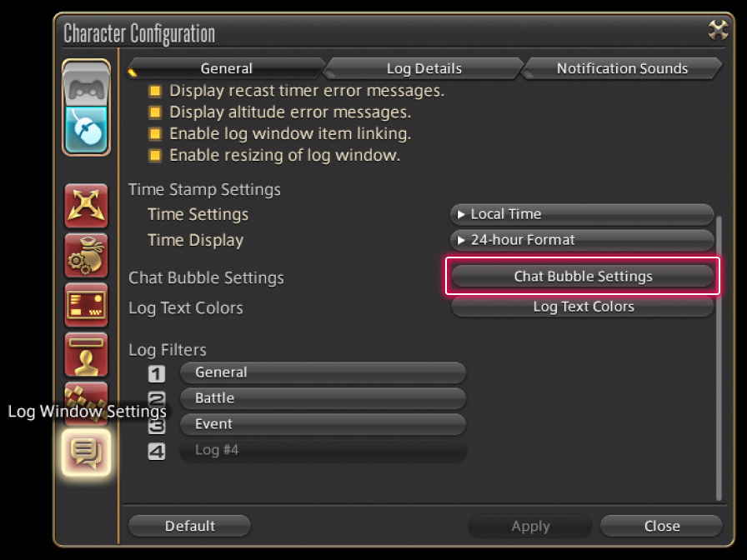Toggle 'Display altitude error messages' checkbox

point(155,112)
